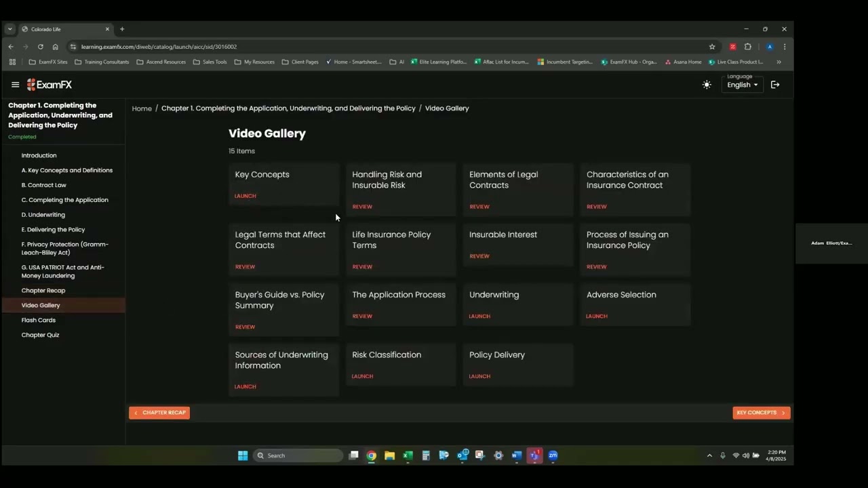
Task: Open Elite Learning Platform bookmark
Action: pos(439,62)
